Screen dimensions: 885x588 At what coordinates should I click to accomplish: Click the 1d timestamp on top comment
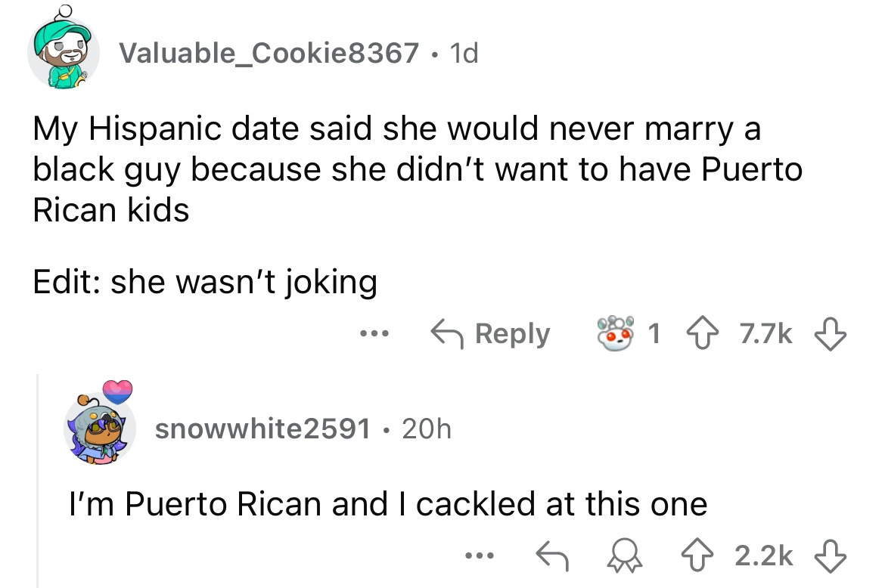click(463, 53)
